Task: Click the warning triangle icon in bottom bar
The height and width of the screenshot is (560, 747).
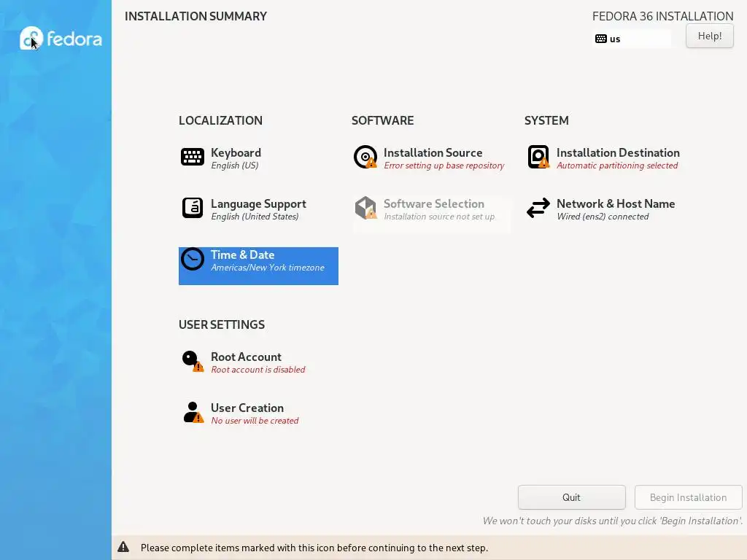Action: [123, 547]
